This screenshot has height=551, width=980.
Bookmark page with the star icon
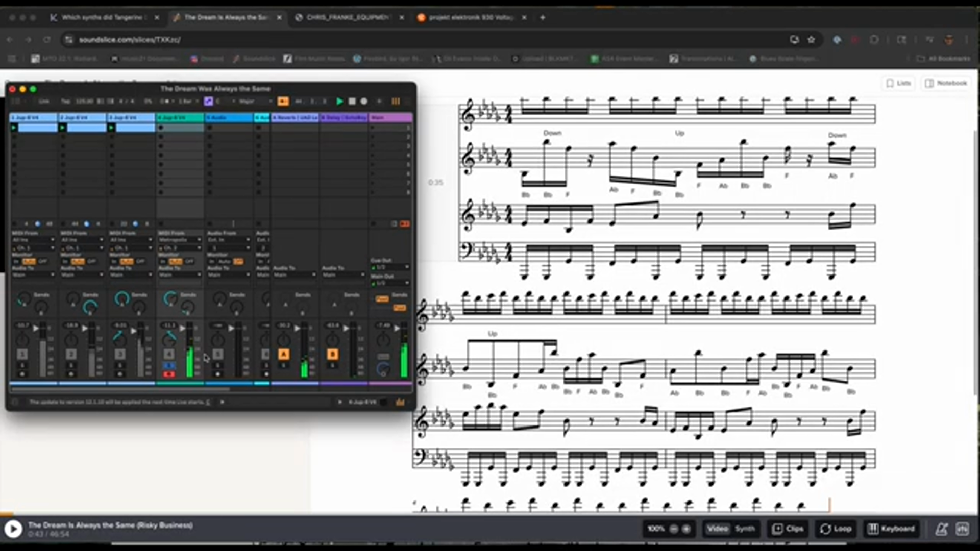click(811, 39)
